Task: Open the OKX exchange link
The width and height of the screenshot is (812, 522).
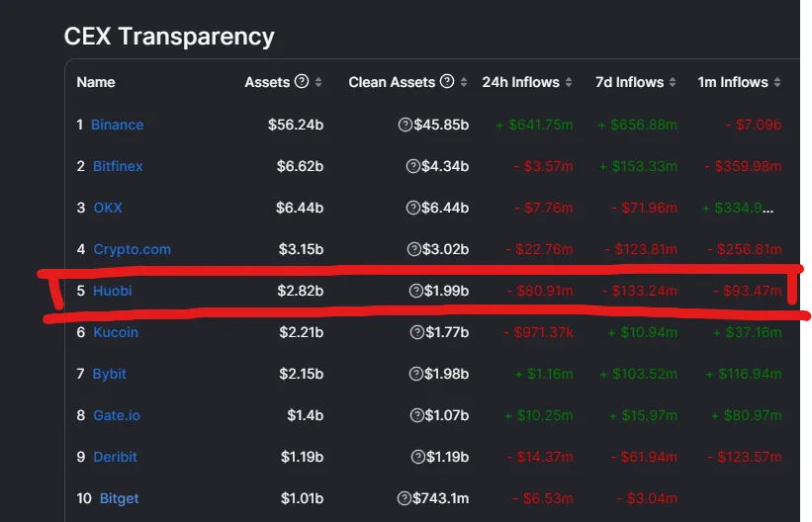Action: 108,208
